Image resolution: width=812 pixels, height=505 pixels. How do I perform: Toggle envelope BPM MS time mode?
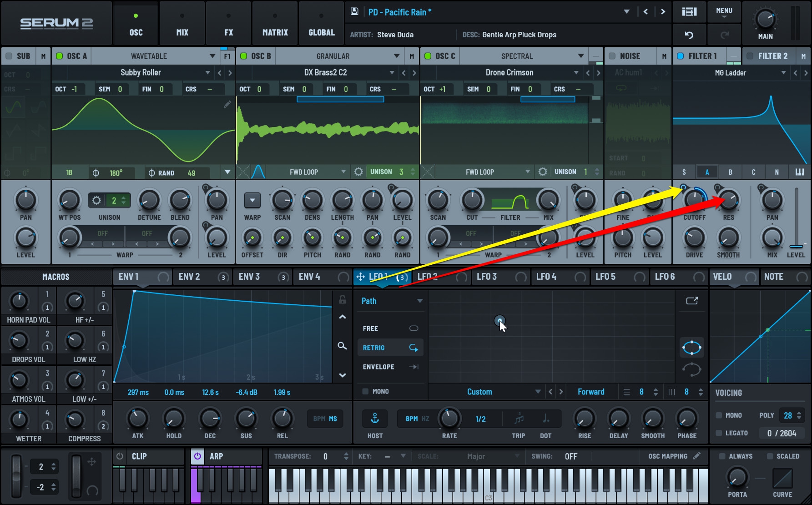[x=325, y=419]
